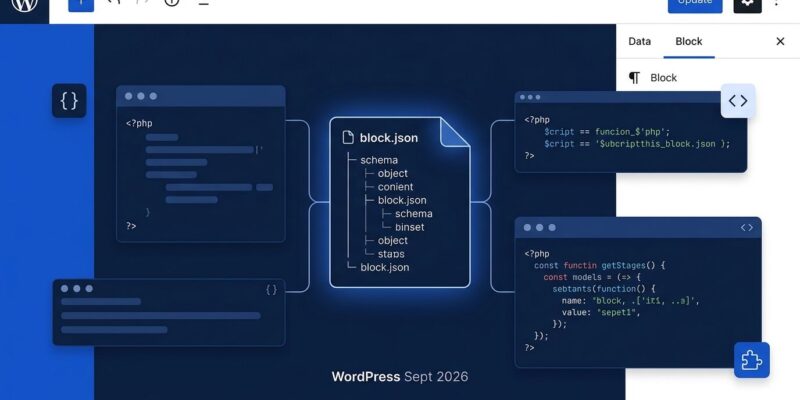Click the code brackets icon in getStages window
The height and width of the screenshot is (400, 800).
tap(746, 228)
